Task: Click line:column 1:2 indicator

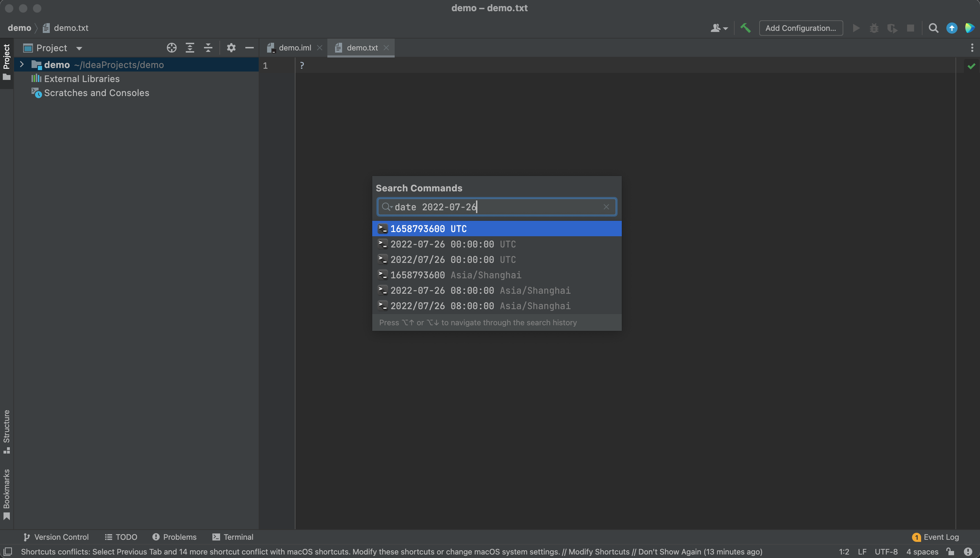Action: [x=844, y=552]
